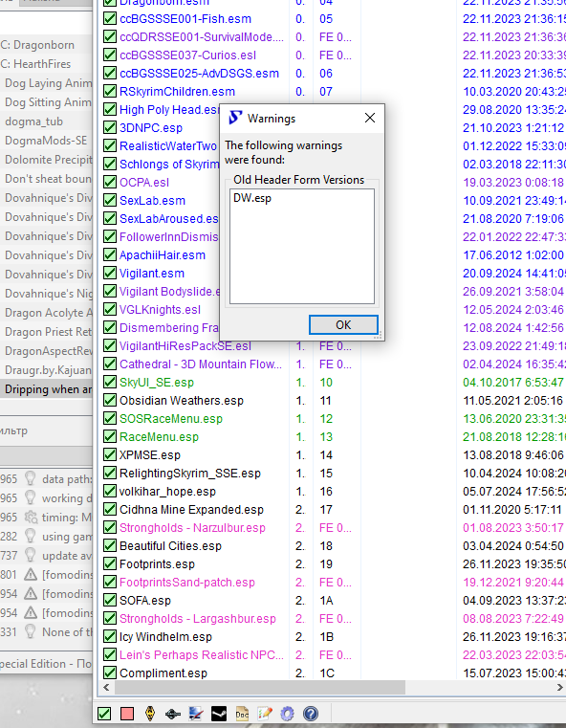Viewport: 566px width, 728px height.
Task: Toggle the Footprints.esp checkbox
Action: [x=110, y=563]
